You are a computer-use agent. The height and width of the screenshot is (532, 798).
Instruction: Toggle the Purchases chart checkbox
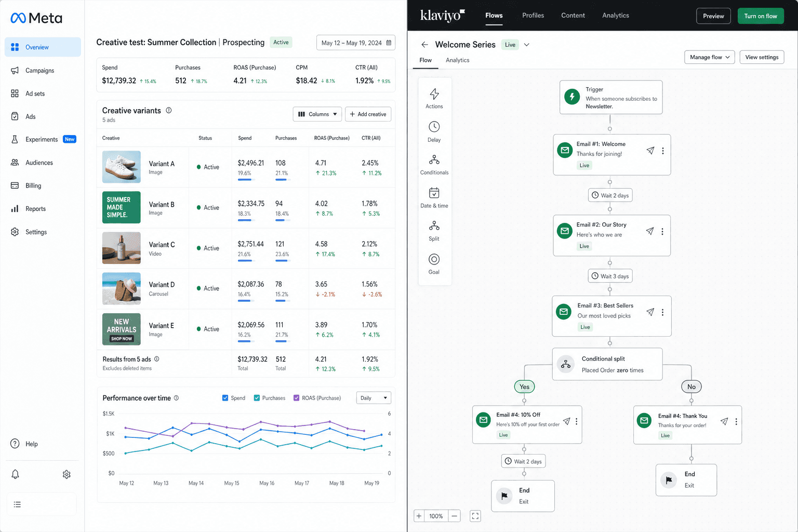[257, 398]
